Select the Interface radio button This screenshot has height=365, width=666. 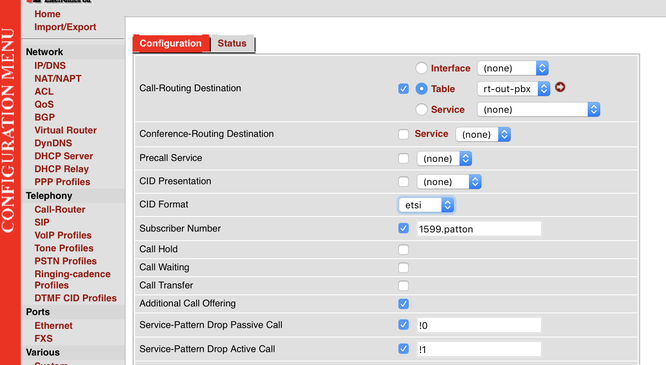pos(421,68)
